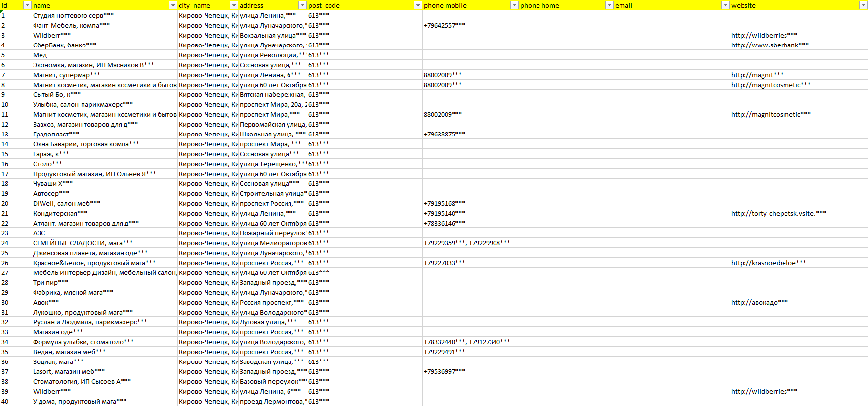Select the Студия ногтевого серв name cell
The image size is (868, 406).
(x=73, y=15)
